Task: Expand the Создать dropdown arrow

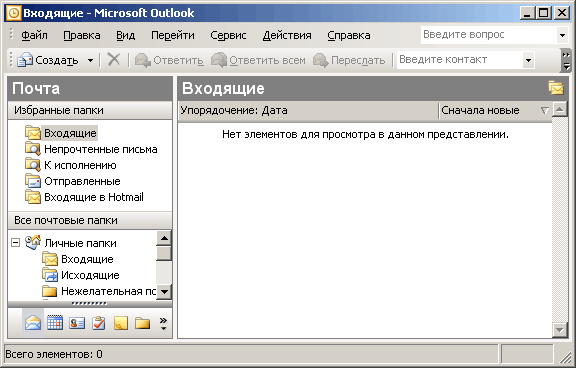Action: coord(90,60)
